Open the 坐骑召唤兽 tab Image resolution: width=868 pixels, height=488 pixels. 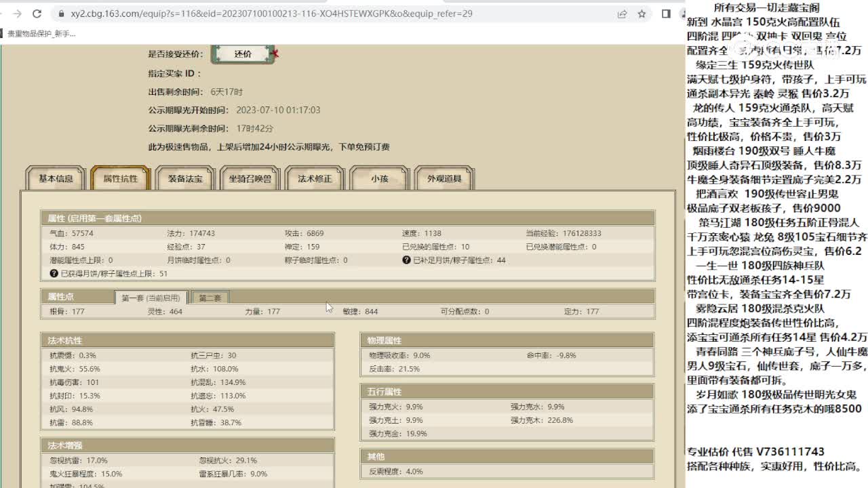(250, 179)
